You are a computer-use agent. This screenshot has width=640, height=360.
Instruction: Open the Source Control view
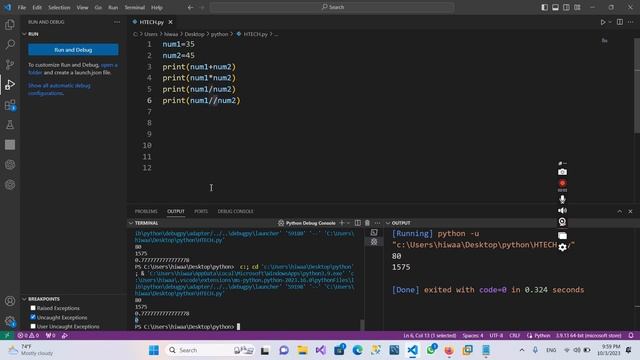pos(10,64)
